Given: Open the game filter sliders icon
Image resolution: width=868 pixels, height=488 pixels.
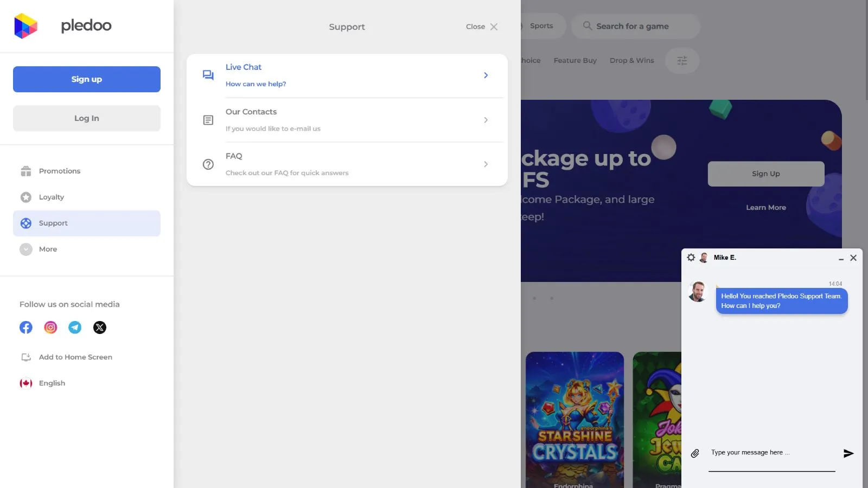Looking at the screenshot, I should 682,61.
